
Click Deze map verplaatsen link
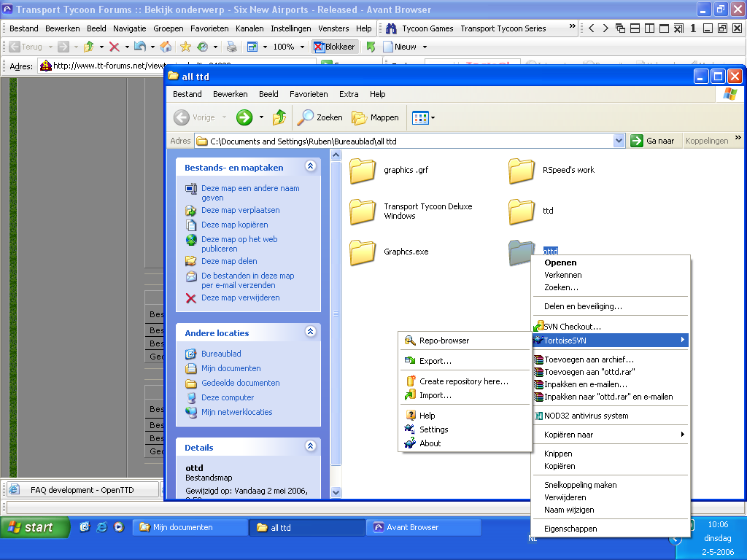tap(240, 211)
